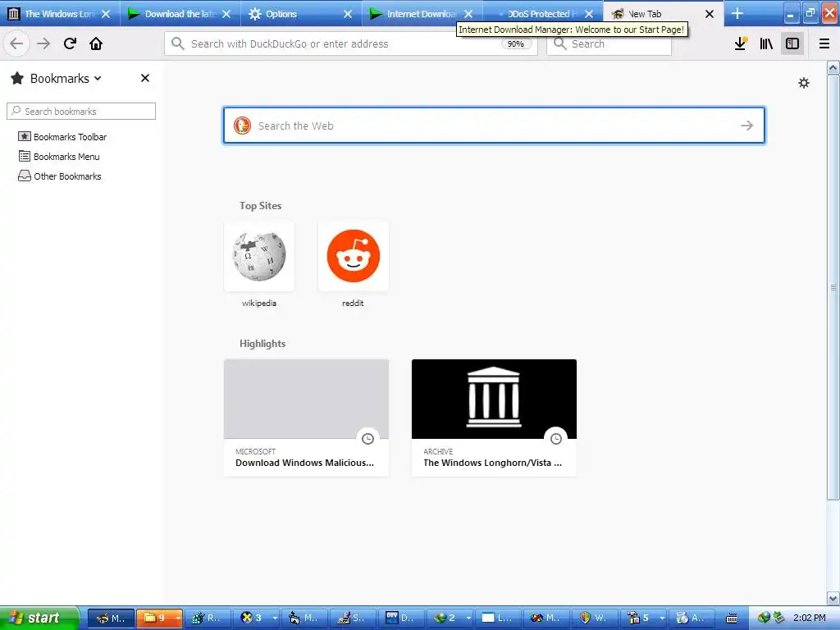This screenshot has height=630, width=840.
Task: Open the taskbar group showing 3 windows
Action: (258, 618)
